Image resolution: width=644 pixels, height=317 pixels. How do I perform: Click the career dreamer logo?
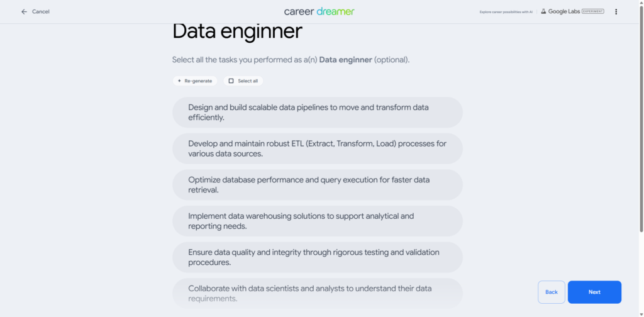pos(319,11)
